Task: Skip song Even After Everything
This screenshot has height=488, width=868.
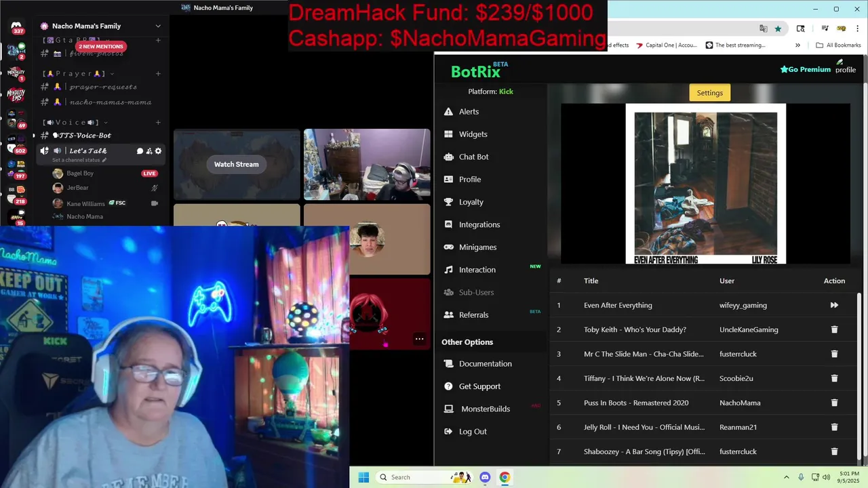Action: [x=834, y=305]
